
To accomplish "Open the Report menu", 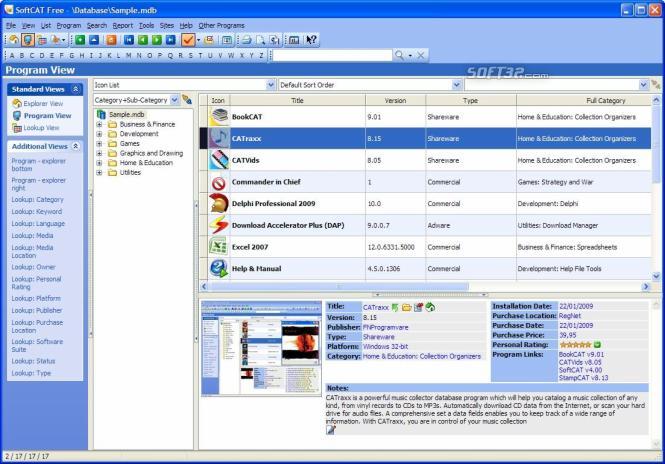I will click(x=122, y=24).
